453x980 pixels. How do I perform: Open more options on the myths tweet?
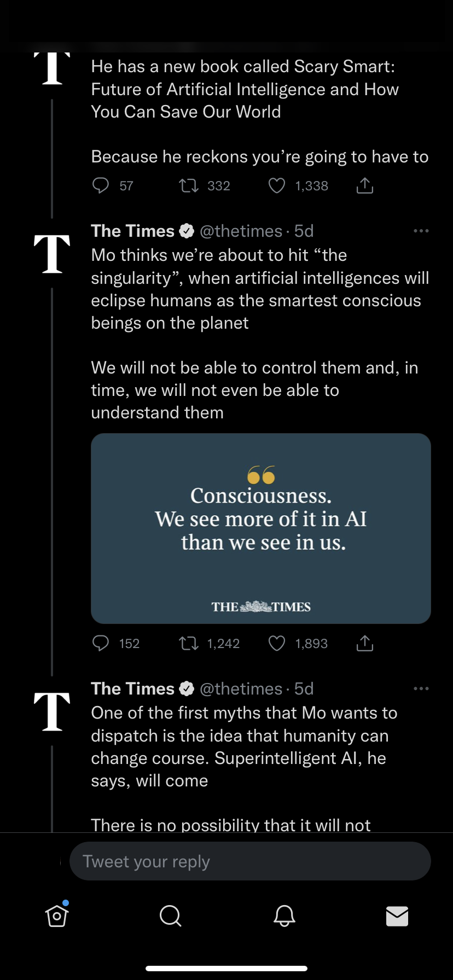click(x=421, y=689)
